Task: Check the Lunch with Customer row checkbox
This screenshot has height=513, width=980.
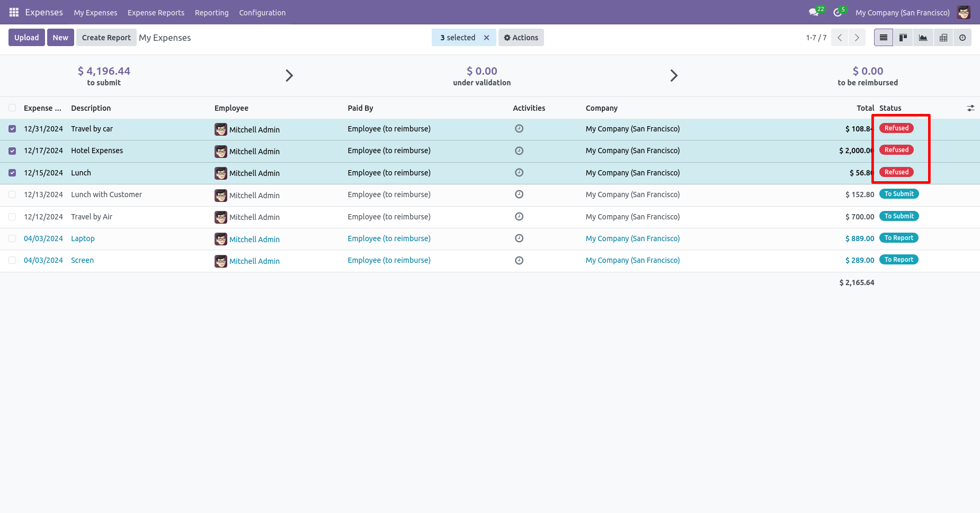Action: 12,194
